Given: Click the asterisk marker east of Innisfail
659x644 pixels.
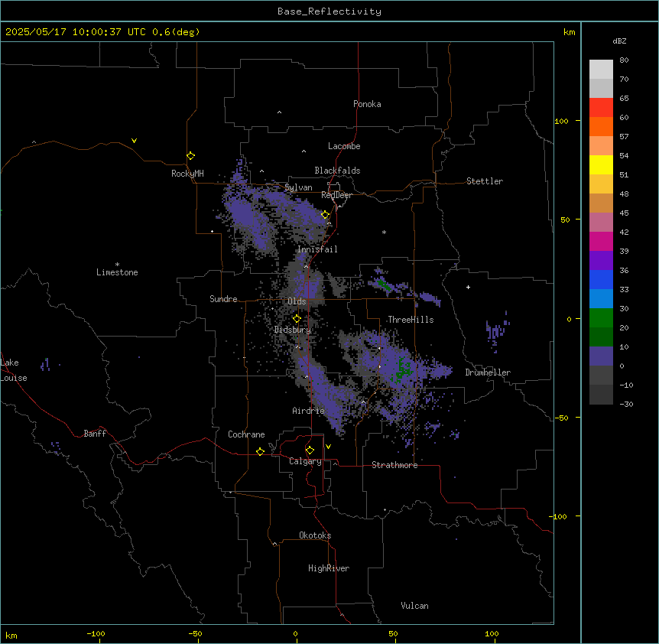Looking at the screenshot, I should pyautogui.click(x=384, y=232).
